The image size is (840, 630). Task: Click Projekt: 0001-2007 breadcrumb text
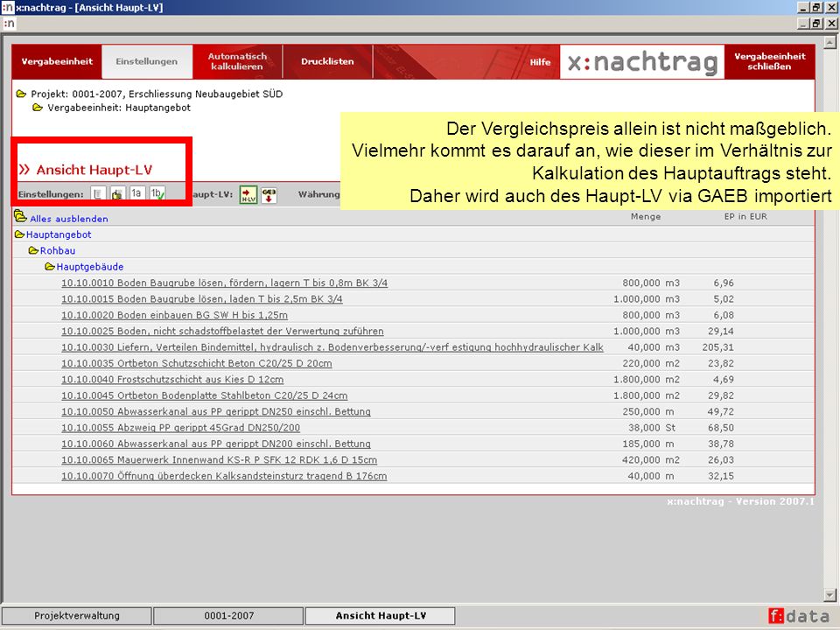coord(157,94)
